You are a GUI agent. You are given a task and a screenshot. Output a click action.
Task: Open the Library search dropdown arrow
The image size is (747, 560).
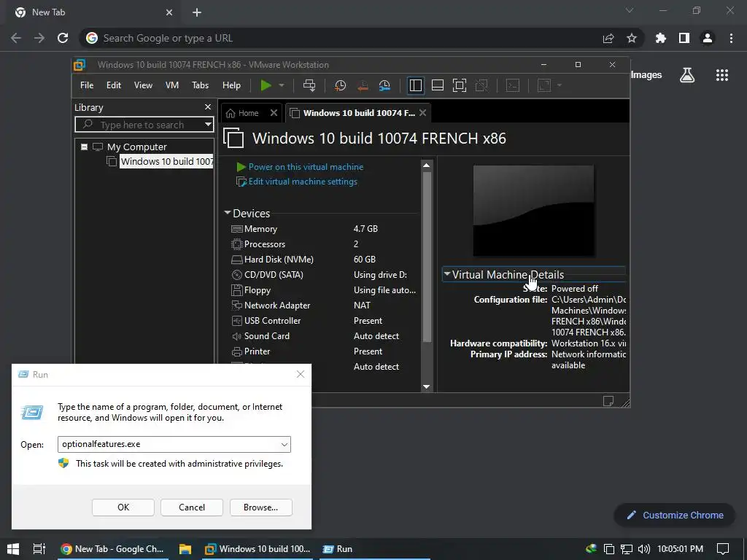tap(208, 125)
